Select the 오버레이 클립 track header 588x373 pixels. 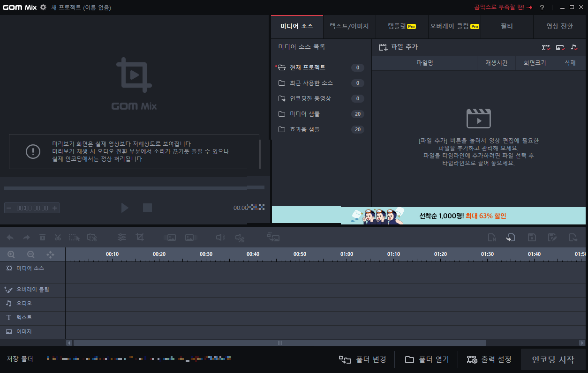(32, 290)
